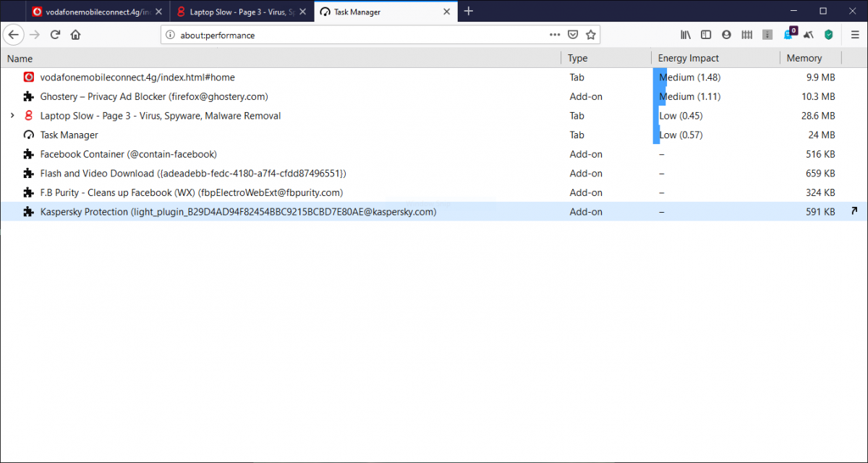Close the Task Manager tab
Screen dimensions: 868x463
[x=447, y=12]
